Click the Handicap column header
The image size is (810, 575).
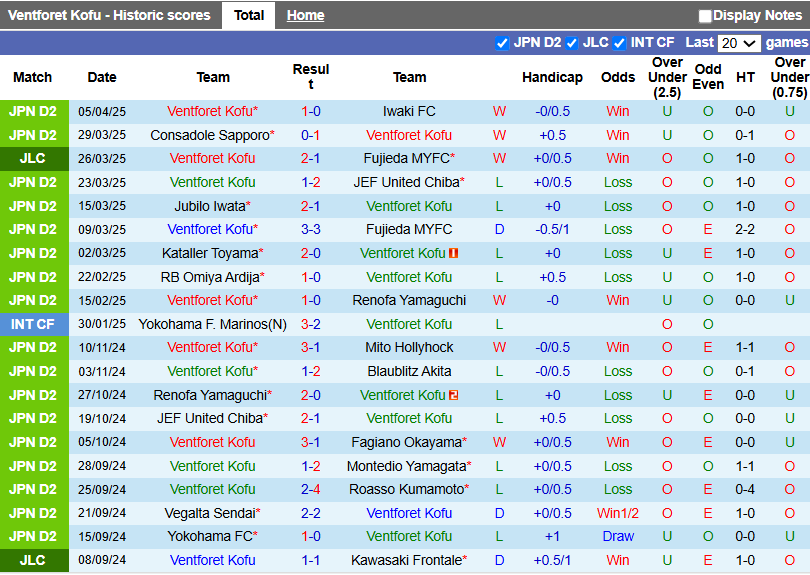coord(552,77)
